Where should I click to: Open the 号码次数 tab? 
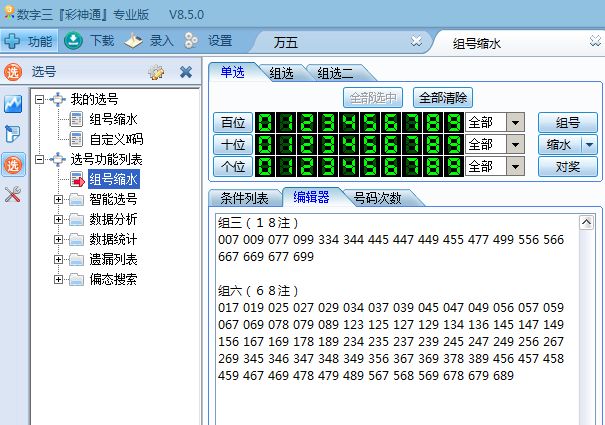[377, 198]
